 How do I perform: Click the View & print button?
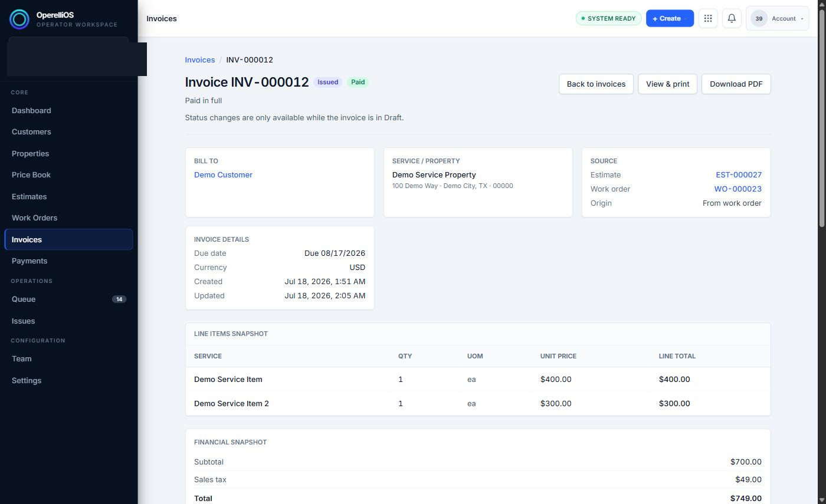click(667, 84)
